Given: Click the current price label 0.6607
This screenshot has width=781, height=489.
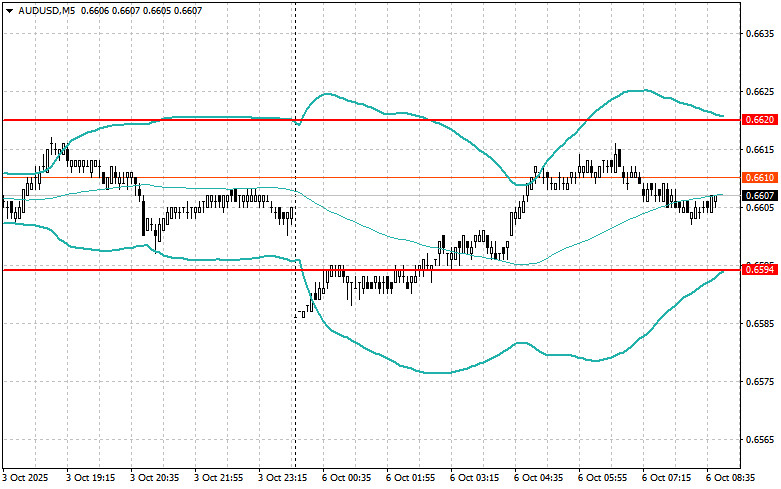Looking at the screenshot, I should click(759, 195).
